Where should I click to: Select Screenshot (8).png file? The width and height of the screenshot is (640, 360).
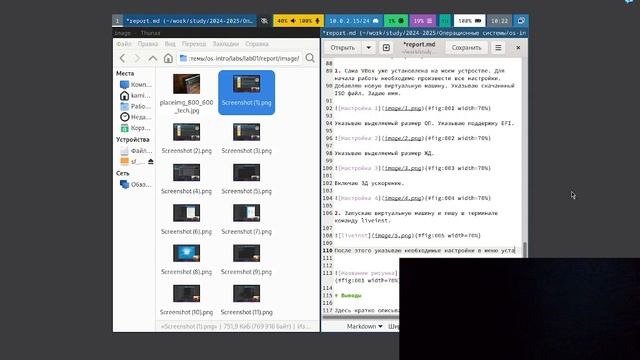pos(187,260)
